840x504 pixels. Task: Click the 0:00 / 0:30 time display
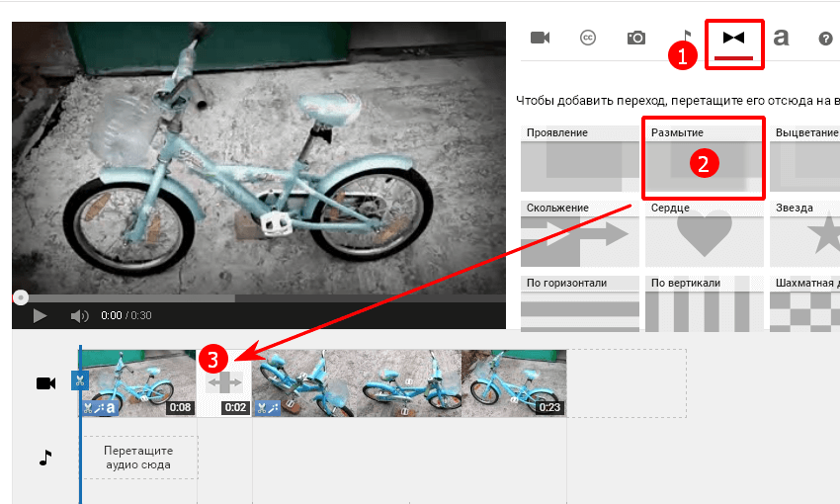pos(126,315)
